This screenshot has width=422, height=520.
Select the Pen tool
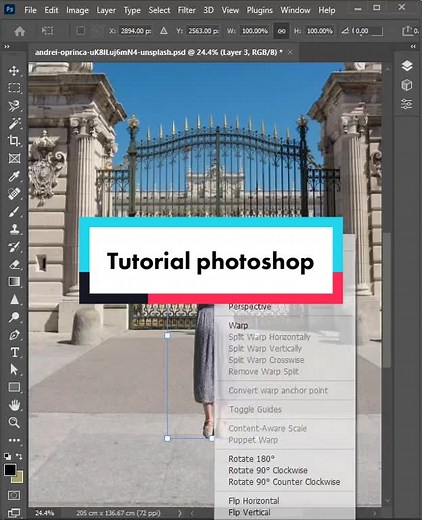point(14,335)
